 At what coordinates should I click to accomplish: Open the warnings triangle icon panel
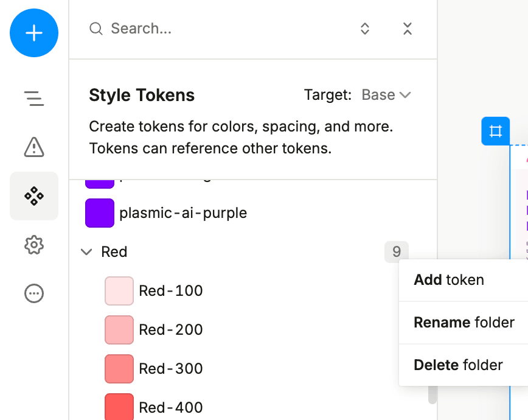[34, 147]
